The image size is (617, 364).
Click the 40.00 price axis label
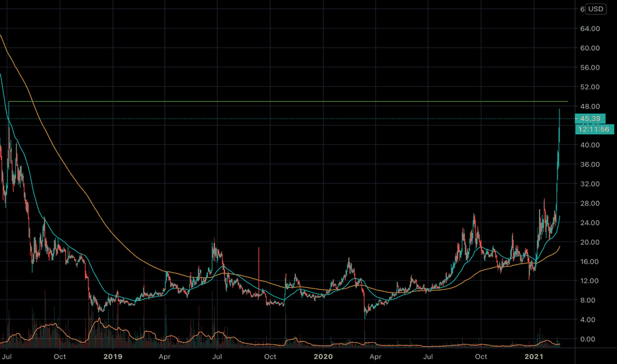[590, 145]
